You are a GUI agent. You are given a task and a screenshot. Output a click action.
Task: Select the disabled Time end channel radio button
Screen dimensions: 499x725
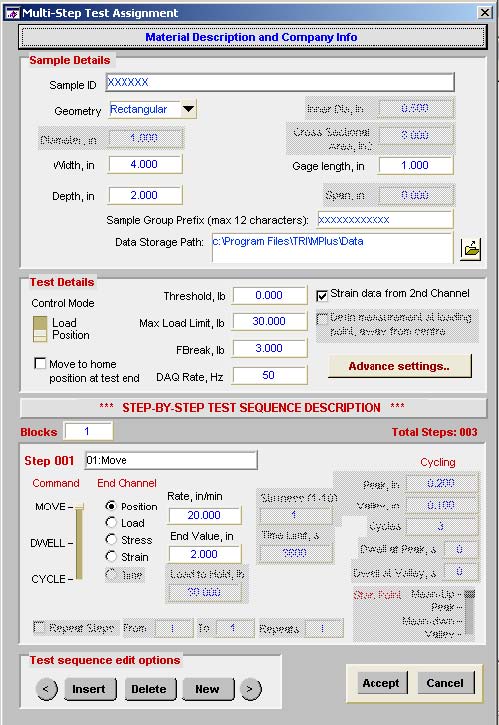tap(111, 574)
